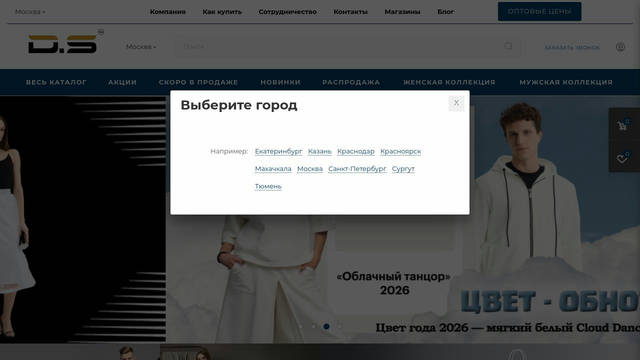This screenshot has width=640, height=360.
Task: Select Красноярск city link
Action: click(400, 151)
